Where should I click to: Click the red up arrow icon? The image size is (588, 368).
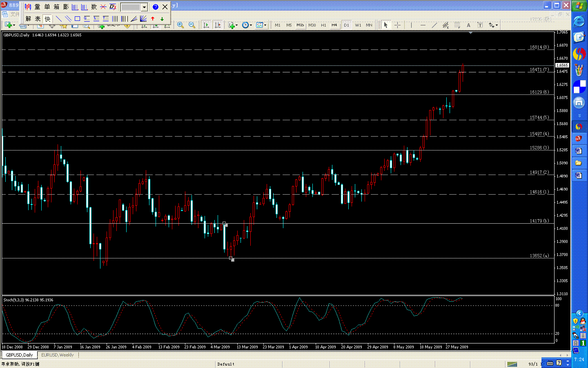point(153,19)
